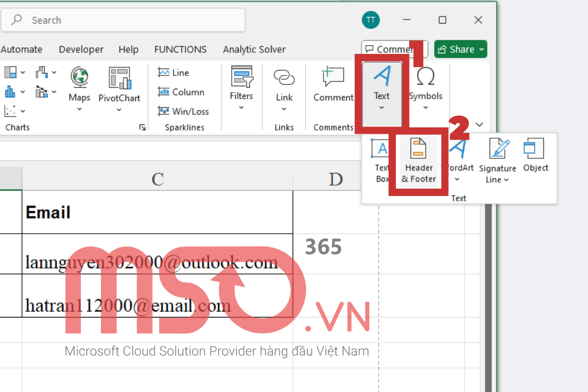Screen dimensions: 588x392
Task: Click the green Share button
Action: 460,49
